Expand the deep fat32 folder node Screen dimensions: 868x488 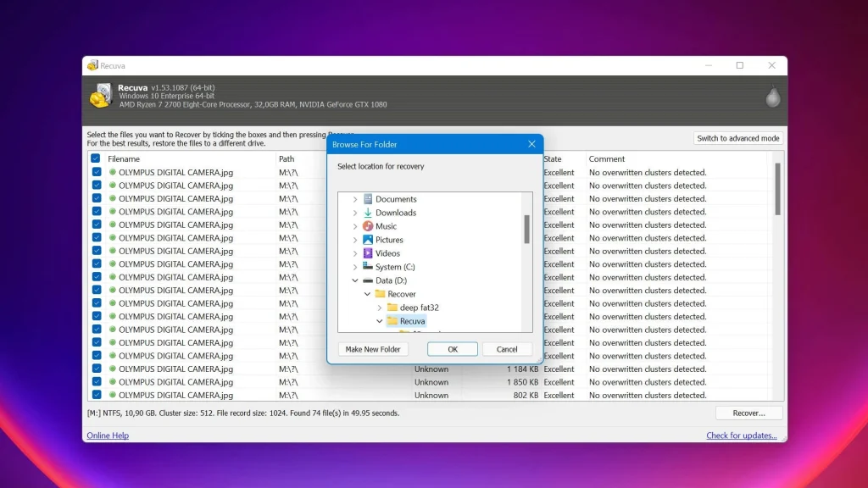[379, 308]
